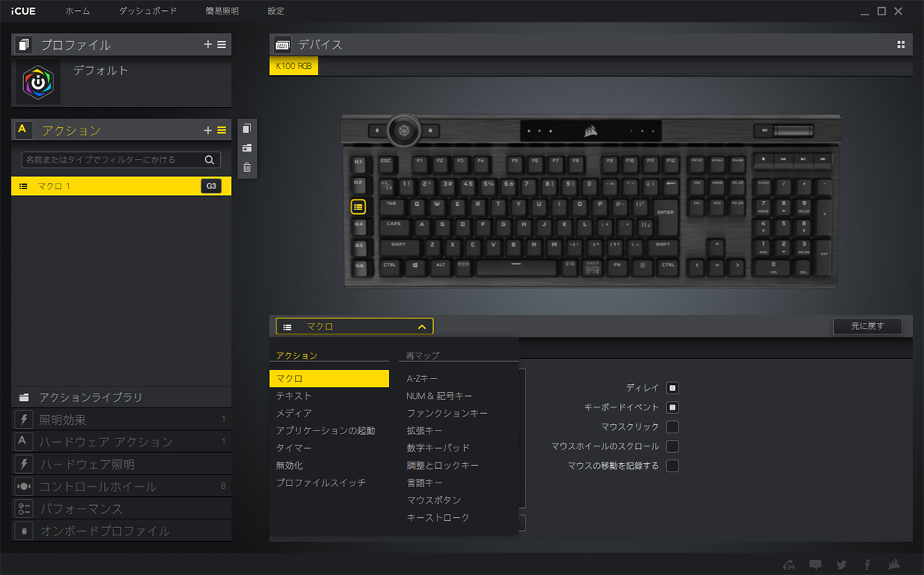The image size is (924, 575).
Task: Choose NUM & 記号キー remap option
Action: (x=440, y=396)
